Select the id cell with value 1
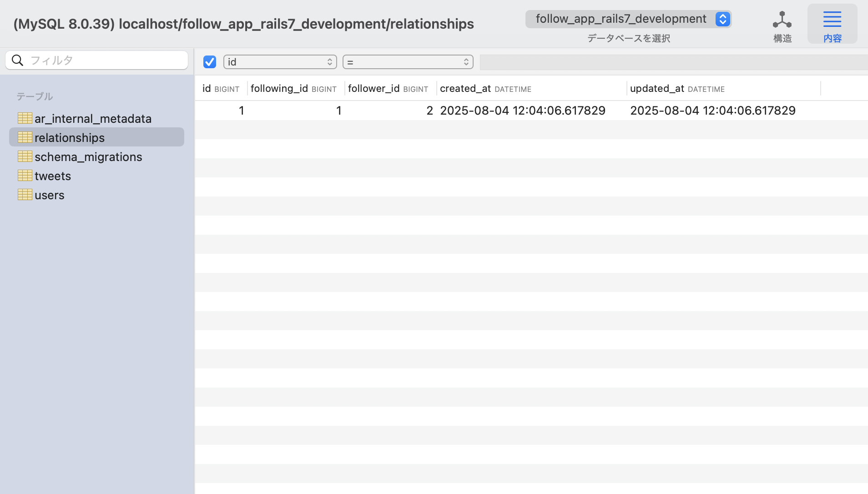Viewport: 868px width, 494px height. 222,111
